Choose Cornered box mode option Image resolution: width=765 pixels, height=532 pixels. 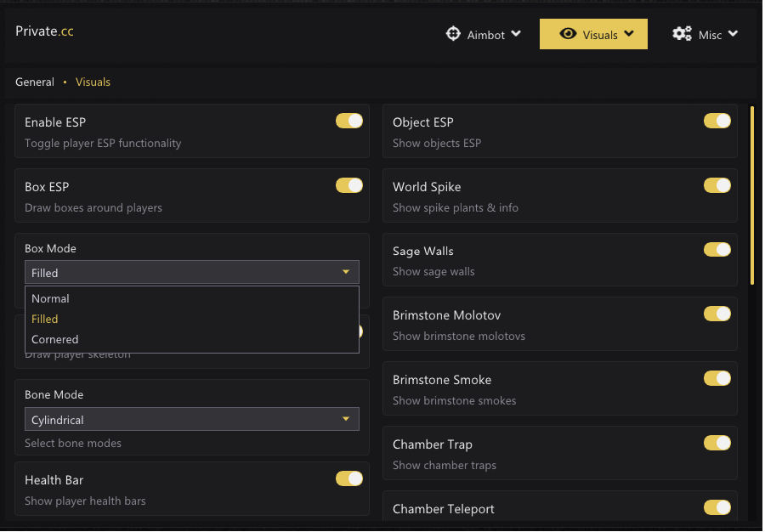[x=55, y=339]
